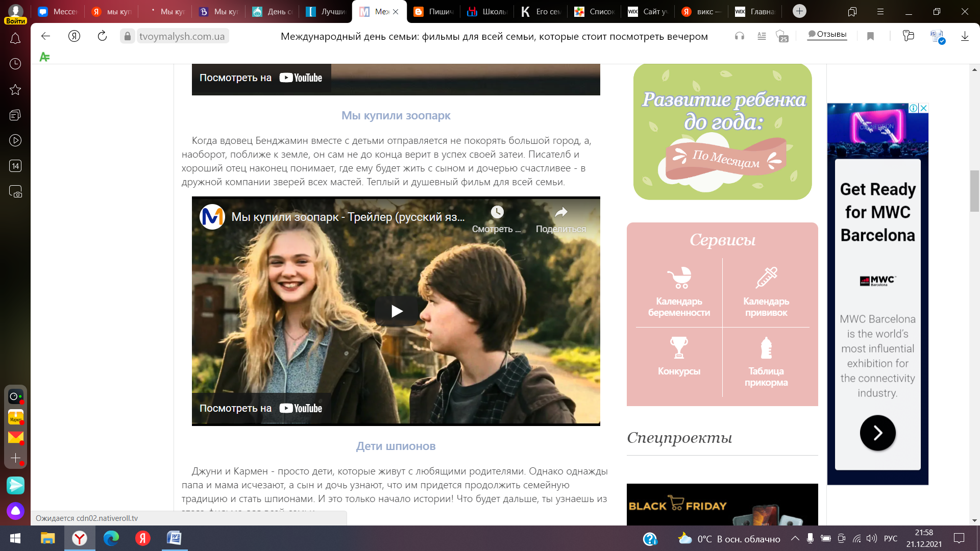This screenshot has width=980, height=551.
Task: Start page read-aloud headphones icon
Action: tap(739, 36)
